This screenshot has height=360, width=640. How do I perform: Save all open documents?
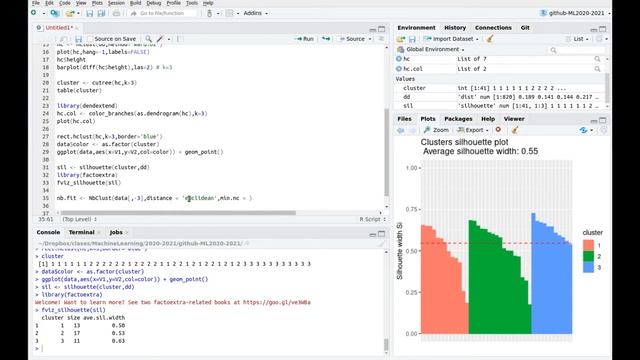tap(101, 13)
